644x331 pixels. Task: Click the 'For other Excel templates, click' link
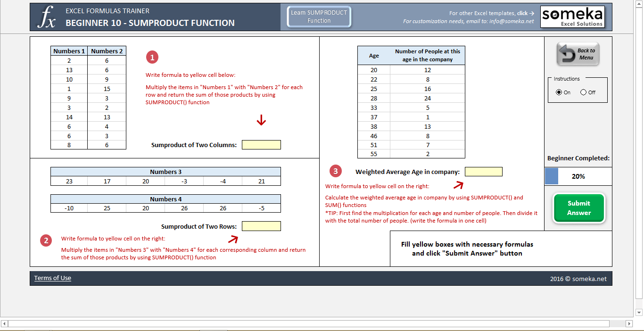pyautogui.click(x=492, y=13)
